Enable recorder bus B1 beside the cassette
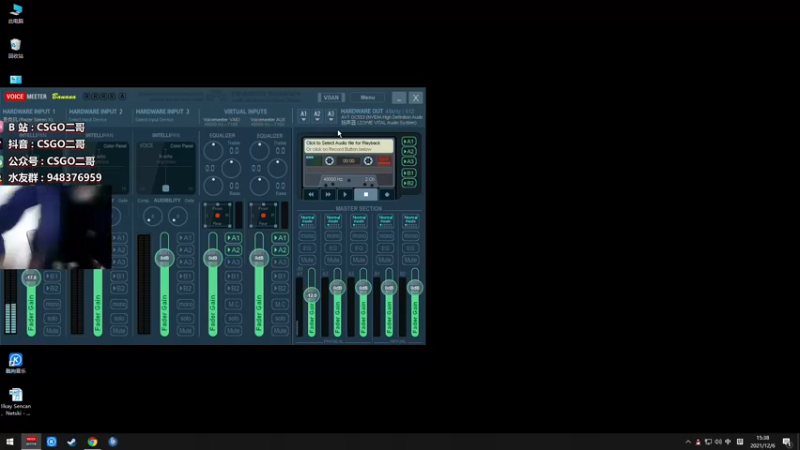This screenshot has width=800, height=450. click(409, 173)
